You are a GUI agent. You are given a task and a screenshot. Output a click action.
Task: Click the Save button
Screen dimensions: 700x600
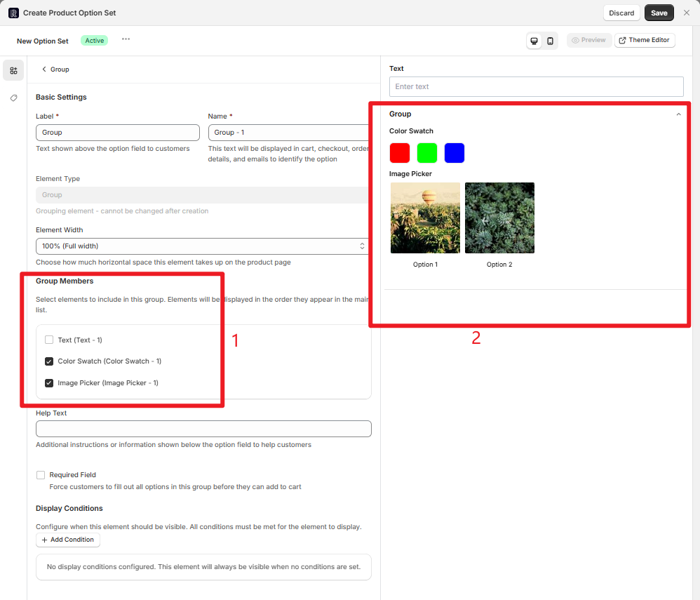click(x=659, y=13)
